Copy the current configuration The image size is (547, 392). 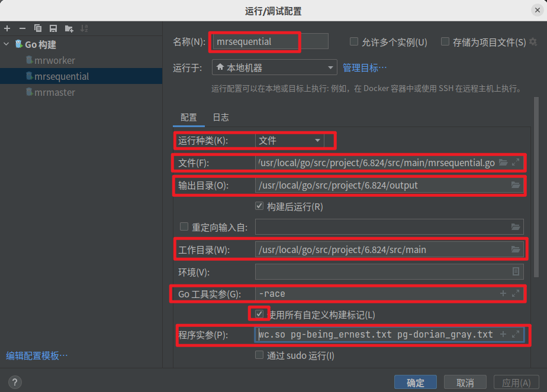37,28
